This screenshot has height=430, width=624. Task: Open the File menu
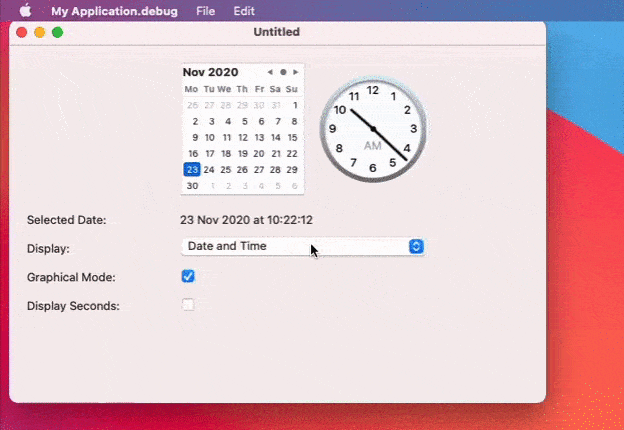pyautogui.click(x=205, y=11)
